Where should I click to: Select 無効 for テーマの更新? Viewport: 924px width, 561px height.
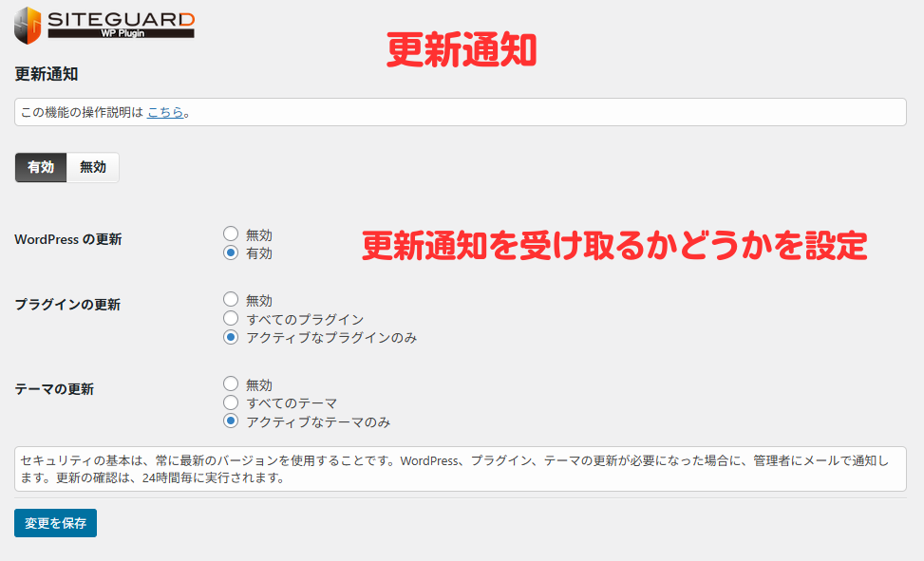coord(230,383)
